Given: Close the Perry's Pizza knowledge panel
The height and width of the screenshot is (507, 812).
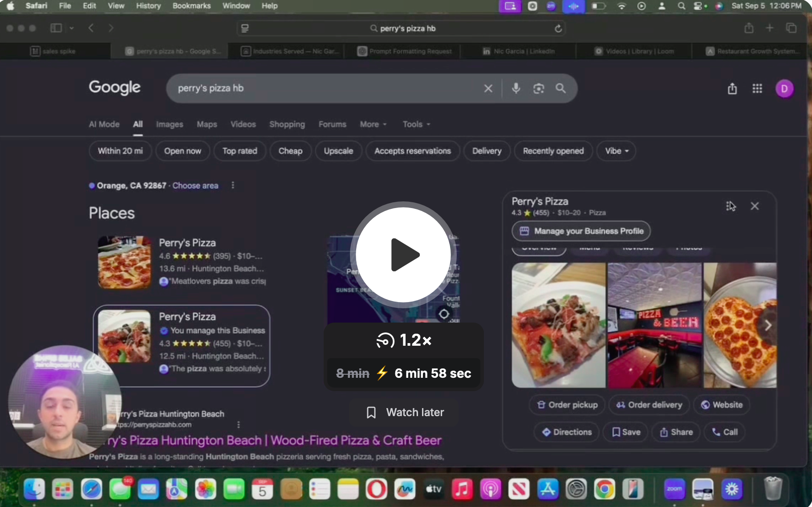Looking at the screenshot, I should (x=755, y=206).
